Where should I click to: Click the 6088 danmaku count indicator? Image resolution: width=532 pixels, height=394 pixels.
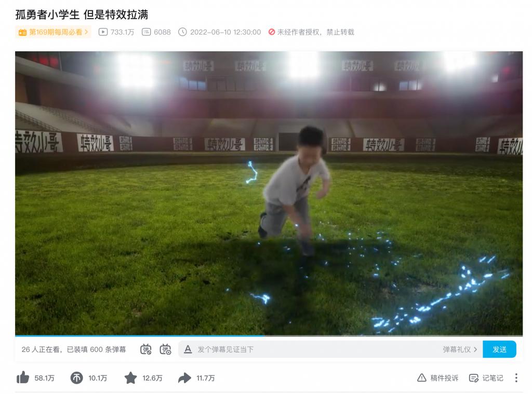pos(156,32)
